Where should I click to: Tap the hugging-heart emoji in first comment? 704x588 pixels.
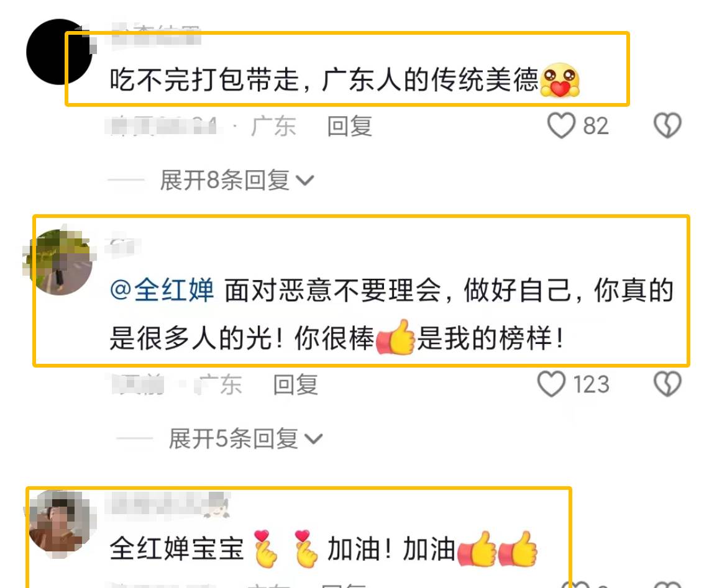(x=560, y=80)
